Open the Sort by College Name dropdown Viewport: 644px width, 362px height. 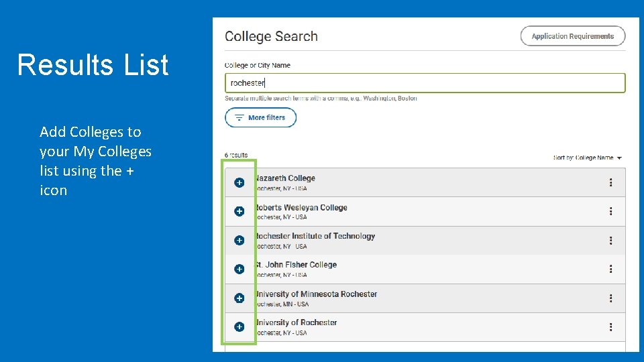[x=588, y=158]
